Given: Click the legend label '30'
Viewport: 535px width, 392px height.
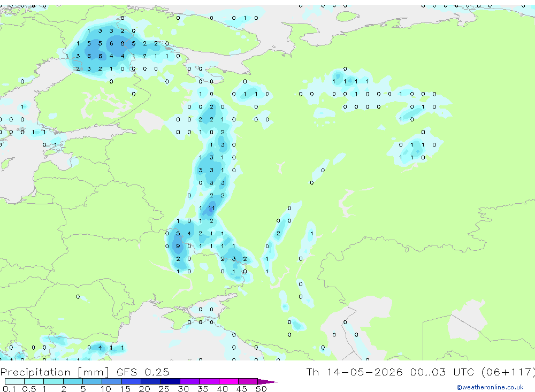Looking at the screenshot, I should coord(184,389).
